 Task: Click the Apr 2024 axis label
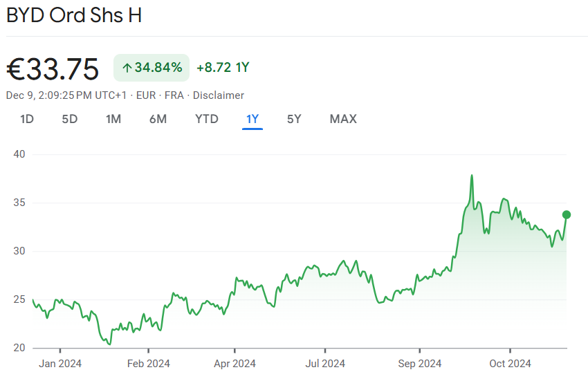[x=235, y=364]
